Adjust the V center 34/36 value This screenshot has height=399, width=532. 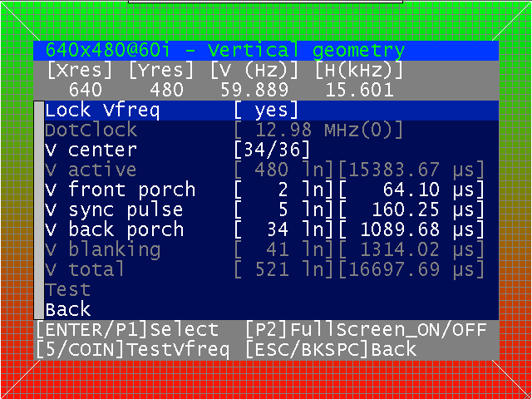click(x=272, y=150)
